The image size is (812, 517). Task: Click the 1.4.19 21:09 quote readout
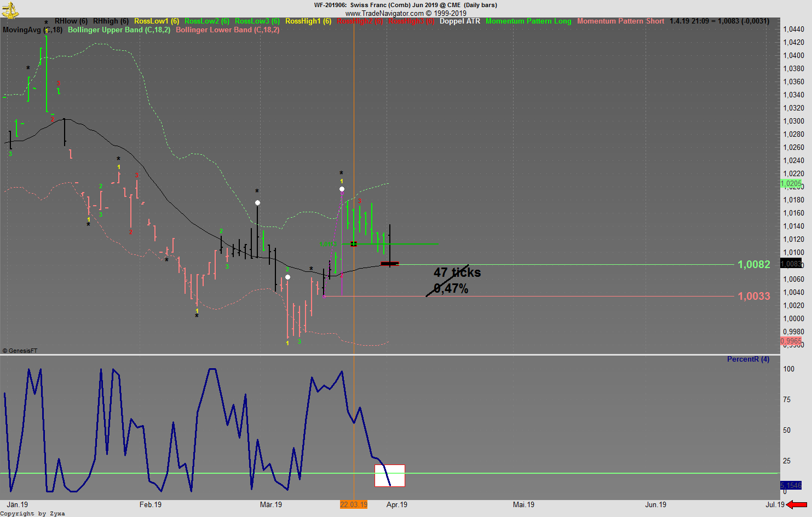[x=719, y=21]
